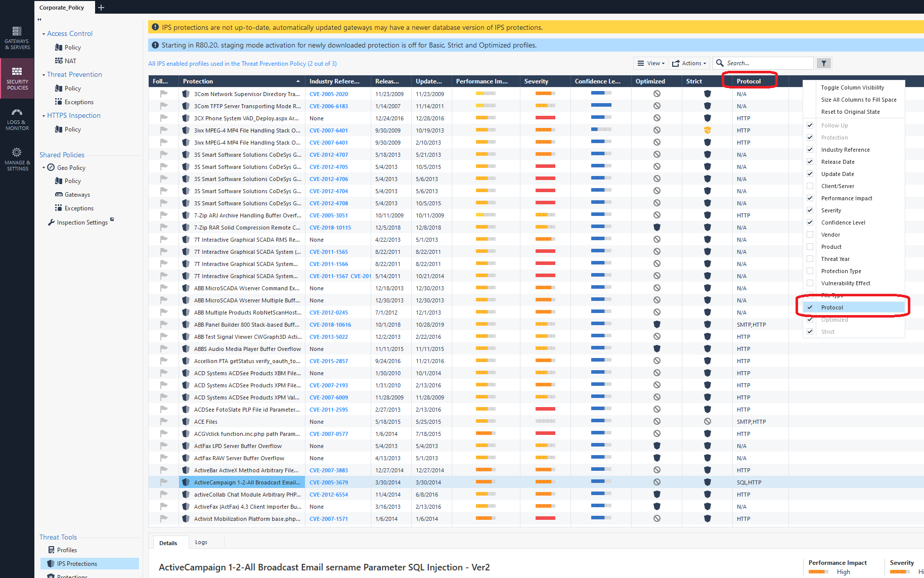Open the View dropdown menu
This screenshot has width=924, height=578.
tap(650, 63)
